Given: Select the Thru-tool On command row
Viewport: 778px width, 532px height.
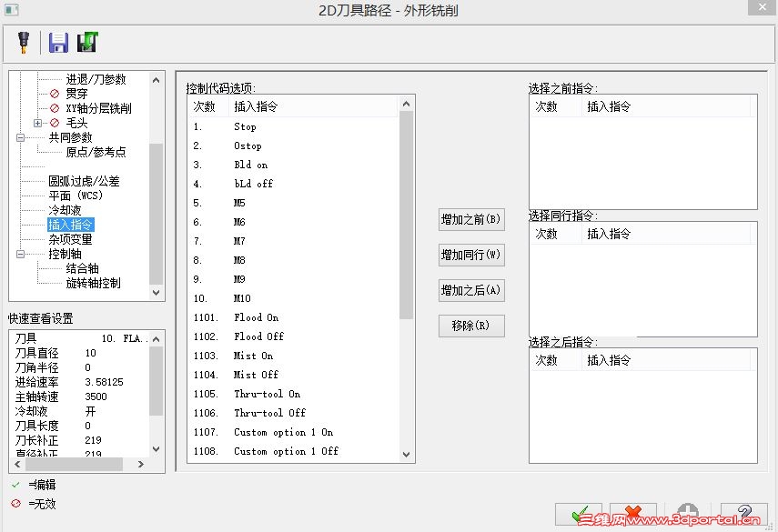Looking at the screenshot, I should (293, 394).
